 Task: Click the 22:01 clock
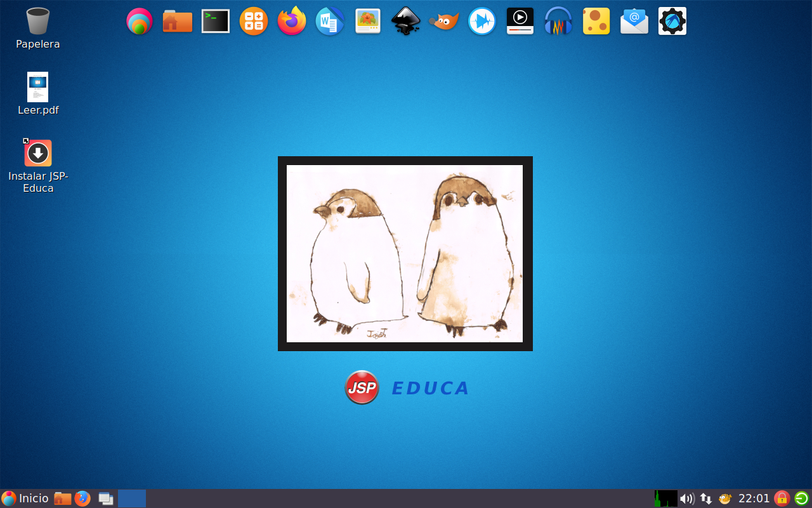[754, 498]
